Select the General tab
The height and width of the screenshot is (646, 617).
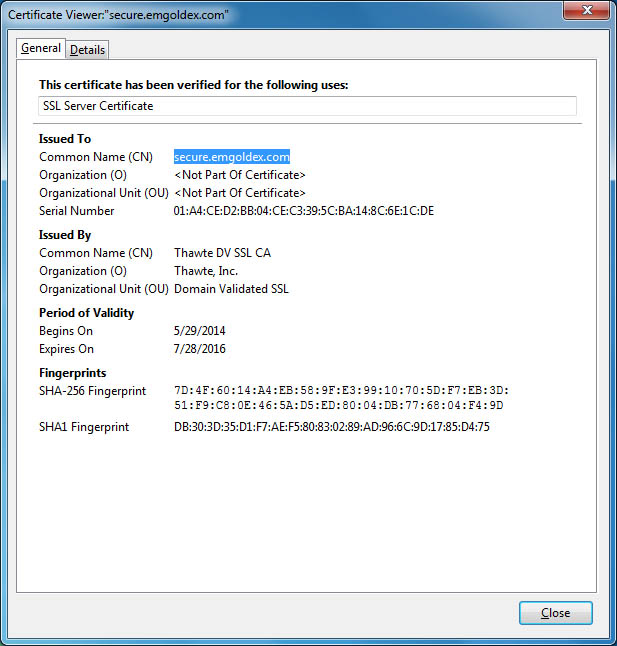(x=41, y=48)
